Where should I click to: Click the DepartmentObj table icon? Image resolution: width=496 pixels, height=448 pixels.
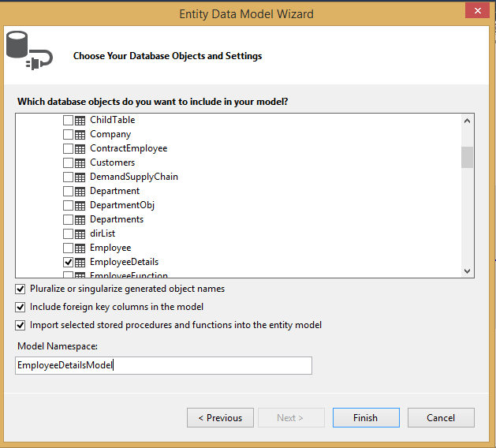[x=80, y=206]
